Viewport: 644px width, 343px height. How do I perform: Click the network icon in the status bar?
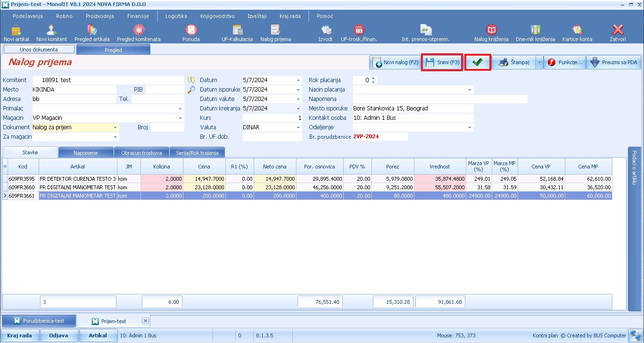tap(634, 335)
